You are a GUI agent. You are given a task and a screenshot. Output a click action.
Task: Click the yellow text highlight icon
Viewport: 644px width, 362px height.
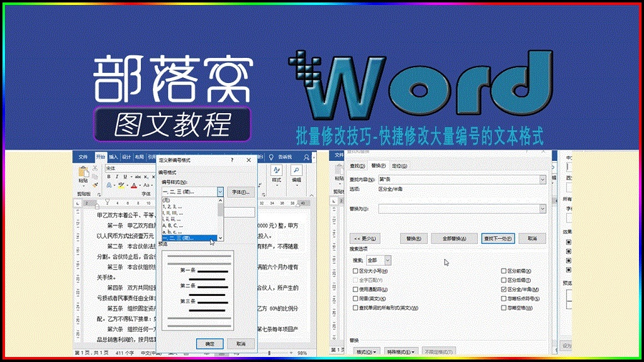121,185
